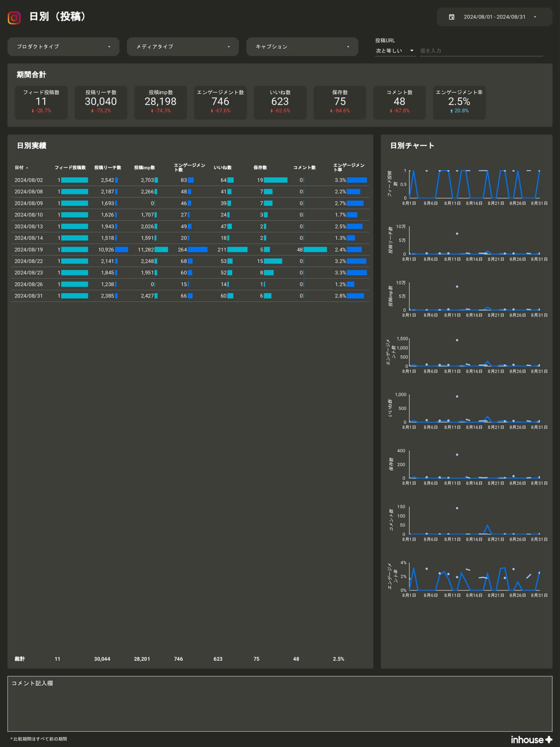Click the 保存数 column header
560x747 pixels.
260,168
